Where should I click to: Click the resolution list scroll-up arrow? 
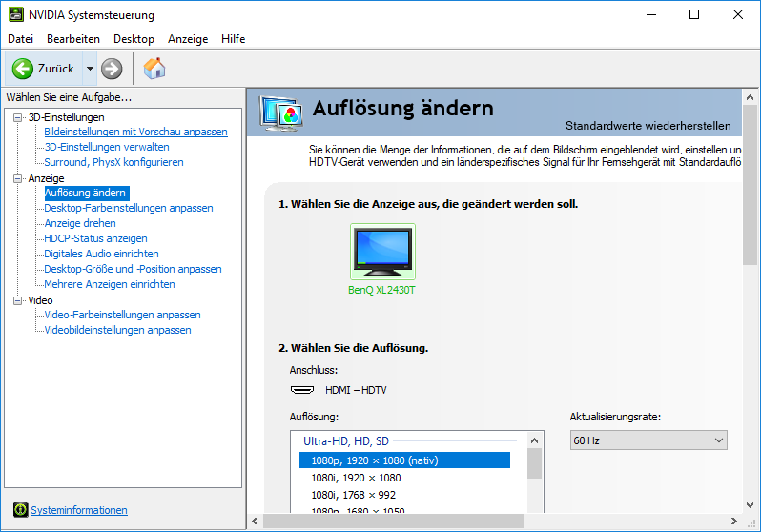click(534, 440)
